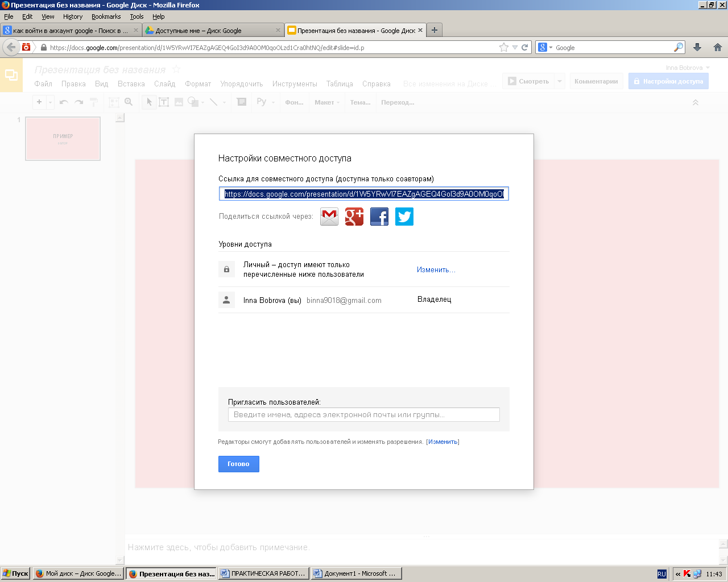Click the Переход… transition button
Viewport: 728px width, 582px height.
(398, 102)
